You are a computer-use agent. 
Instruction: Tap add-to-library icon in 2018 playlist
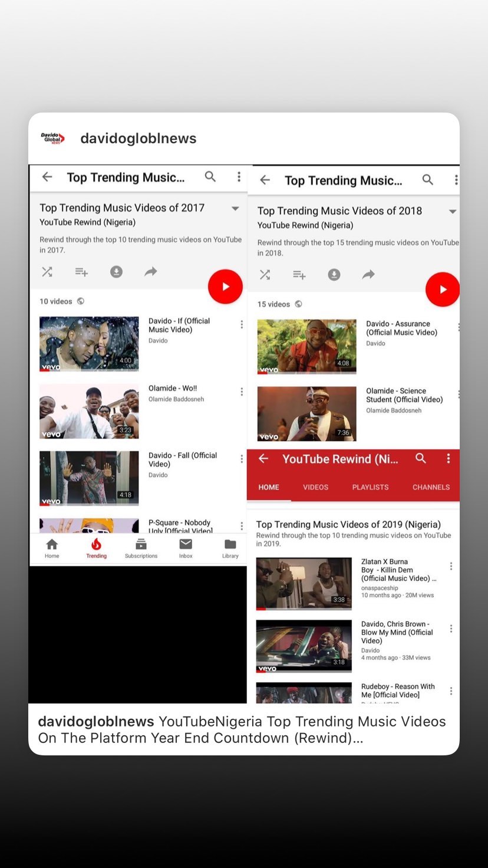299,275
